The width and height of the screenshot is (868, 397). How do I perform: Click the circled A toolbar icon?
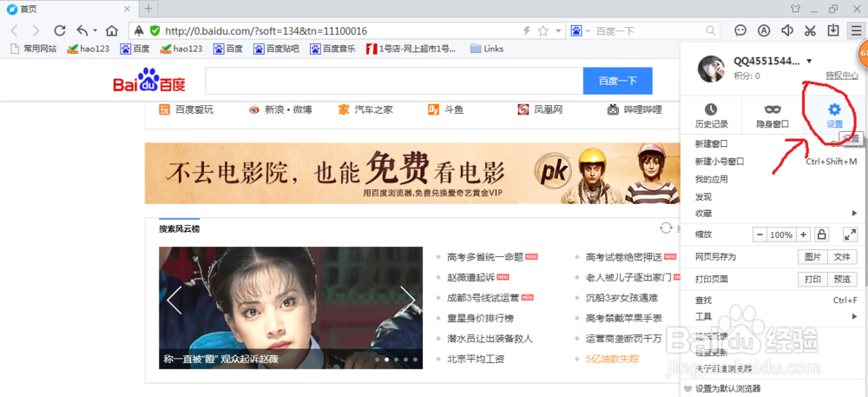pyautogui.click(x=764, y=30)
